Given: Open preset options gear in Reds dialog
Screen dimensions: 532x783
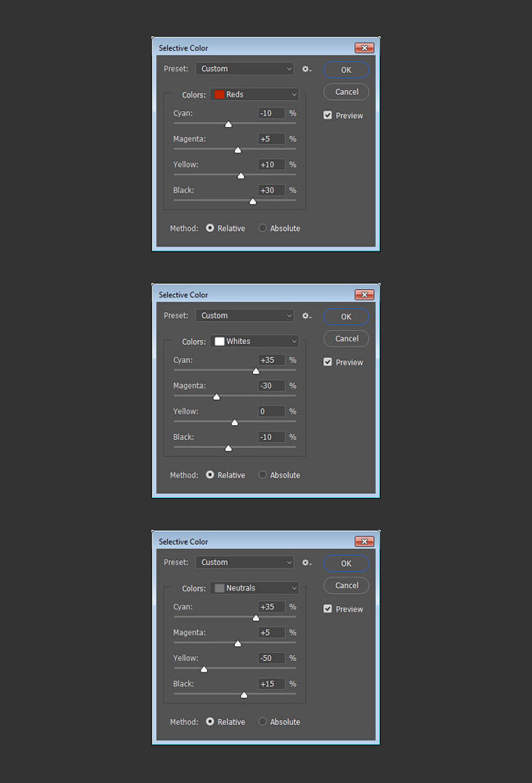Looking at the screenshot, I should coord(306,69).
